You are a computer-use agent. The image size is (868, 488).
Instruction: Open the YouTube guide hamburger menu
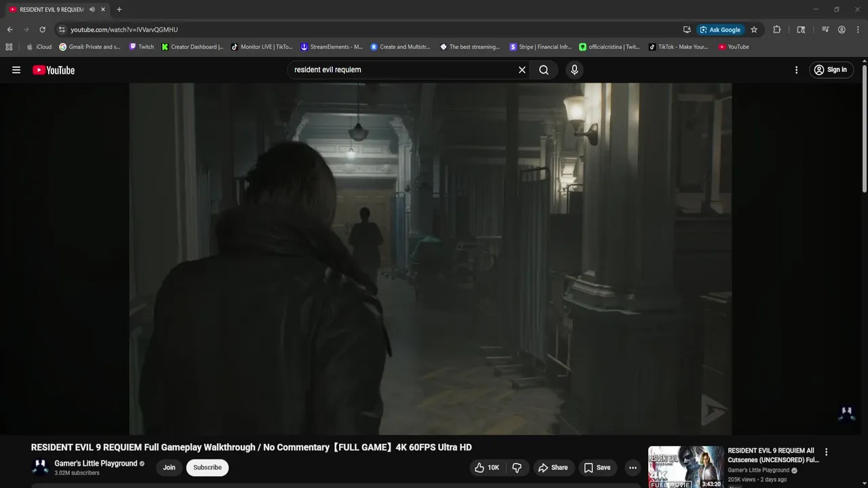click(16, 70)
